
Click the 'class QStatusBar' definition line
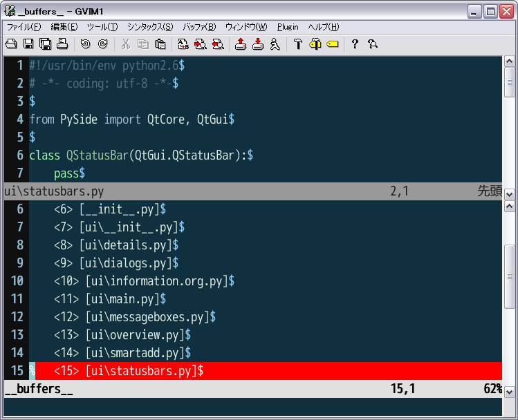tap(141, 155)
